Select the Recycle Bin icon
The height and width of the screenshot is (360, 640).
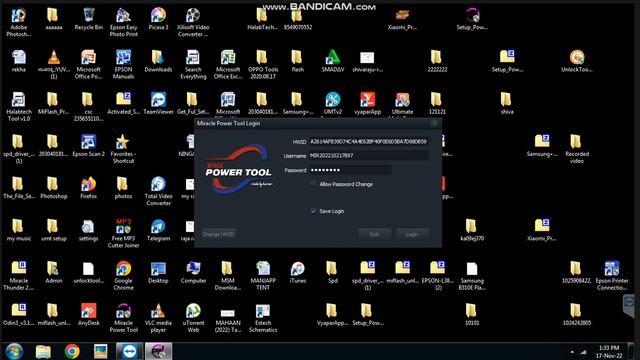coord(89,19)
